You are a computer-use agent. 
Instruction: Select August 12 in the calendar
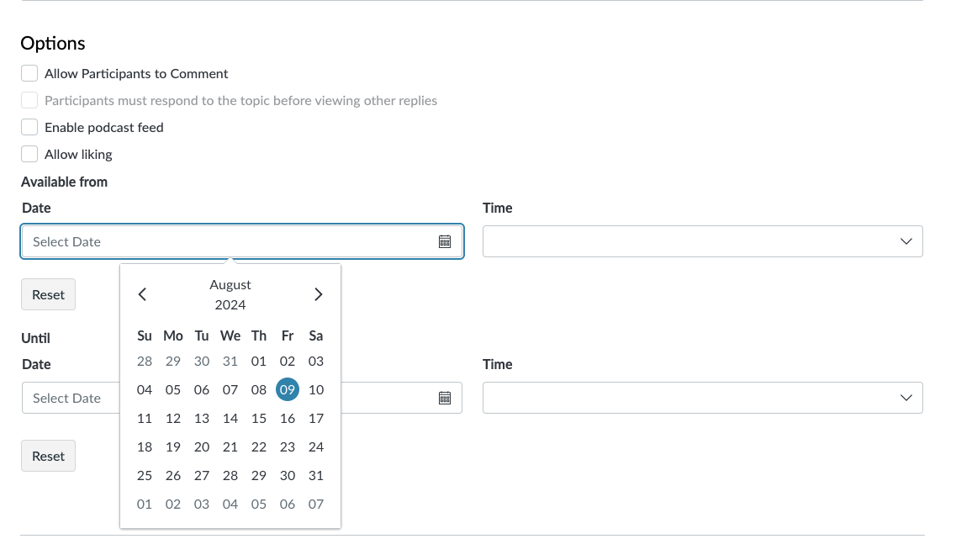(x=173, y=419)
